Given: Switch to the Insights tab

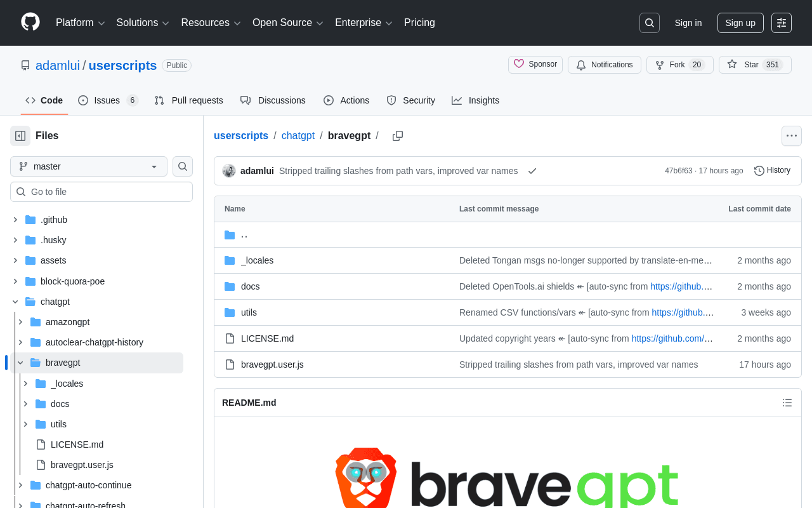Looking at the screenshot, I should pyautogui.click(x=476, y=100).
